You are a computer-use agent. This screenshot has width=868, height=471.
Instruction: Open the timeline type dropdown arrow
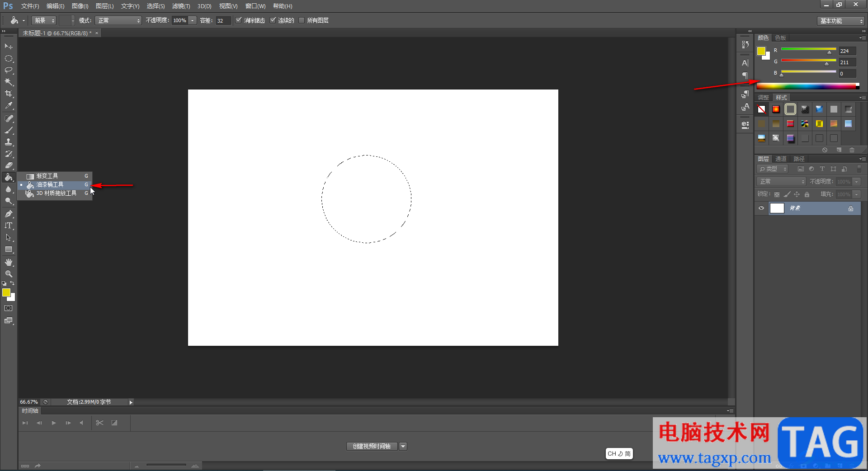pyautogui.click(x=403, y=447)
